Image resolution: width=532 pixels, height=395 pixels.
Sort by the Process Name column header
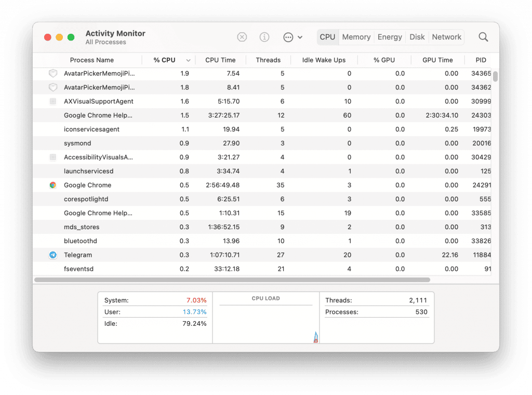(x=91, y=60)
